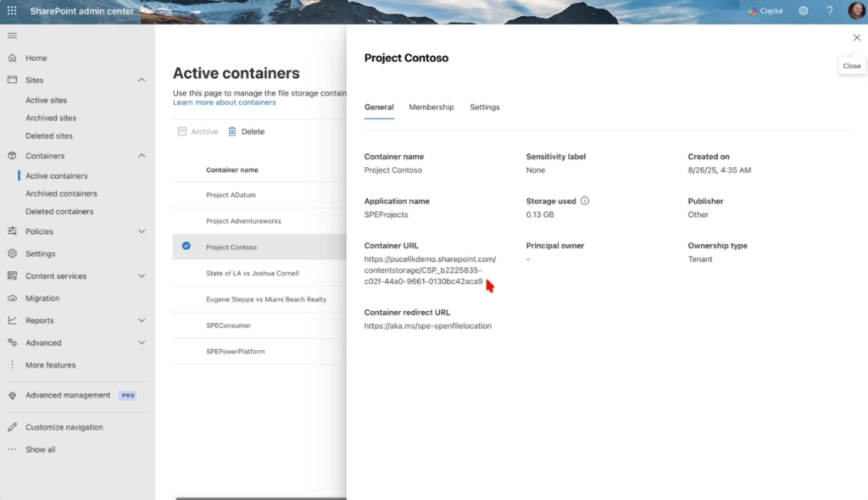
Task: Select the Project ADatum row
Action: point(259,195)
